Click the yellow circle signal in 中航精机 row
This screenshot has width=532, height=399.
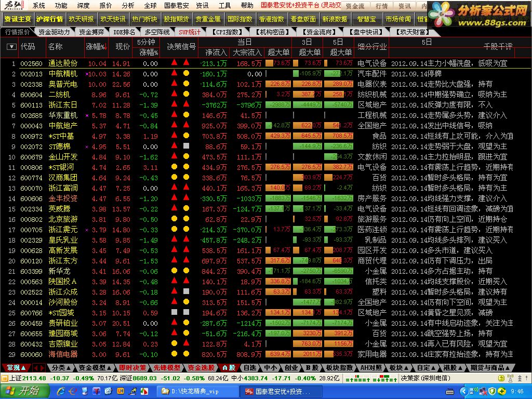pos(186,73)
